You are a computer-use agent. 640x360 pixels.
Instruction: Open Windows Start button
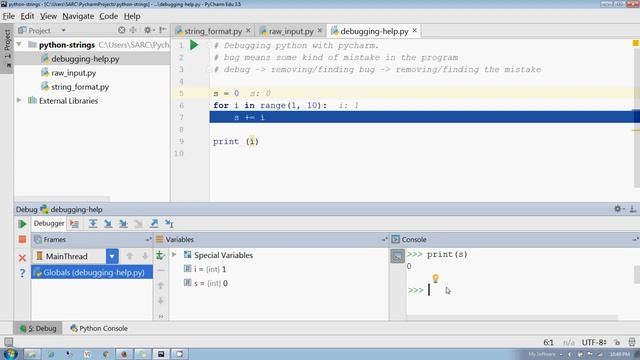[10, 353]
